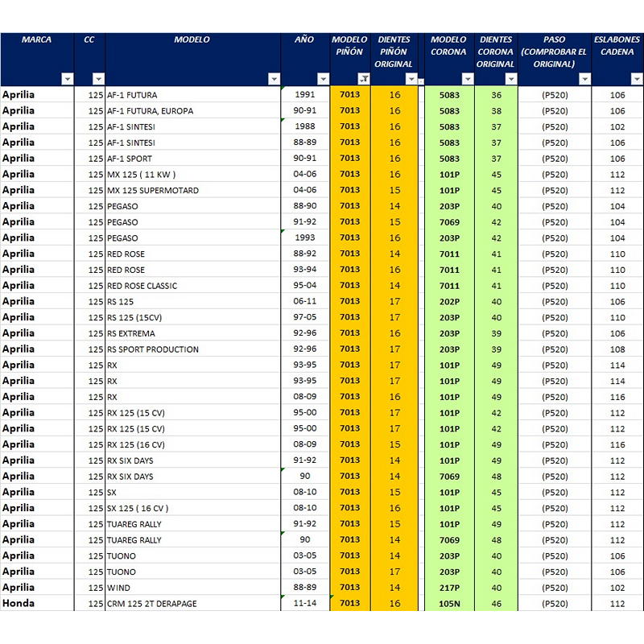Viewport: 644px width, 644px height.
Task: Open the CC column filter dropdown
Action: [x=98, y=78]
